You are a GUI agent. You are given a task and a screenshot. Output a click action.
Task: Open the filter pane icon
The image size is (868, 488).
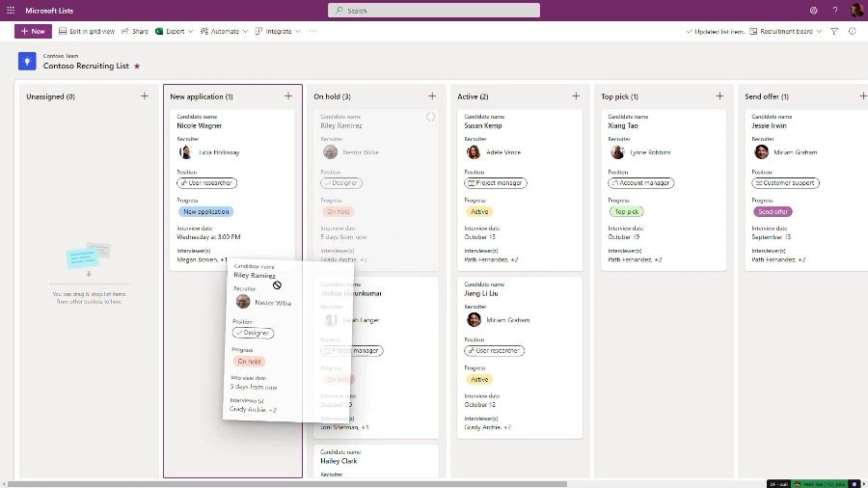[x=834, y=31]
